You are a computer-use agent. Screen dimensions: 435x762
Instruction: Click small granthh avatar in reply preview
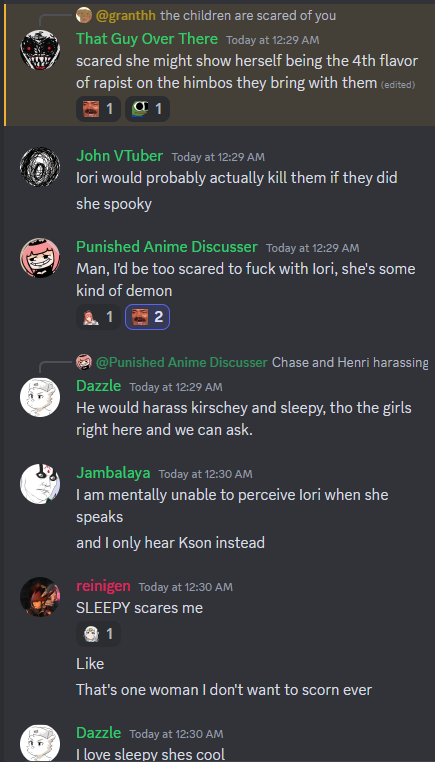[x=84, y=16]
